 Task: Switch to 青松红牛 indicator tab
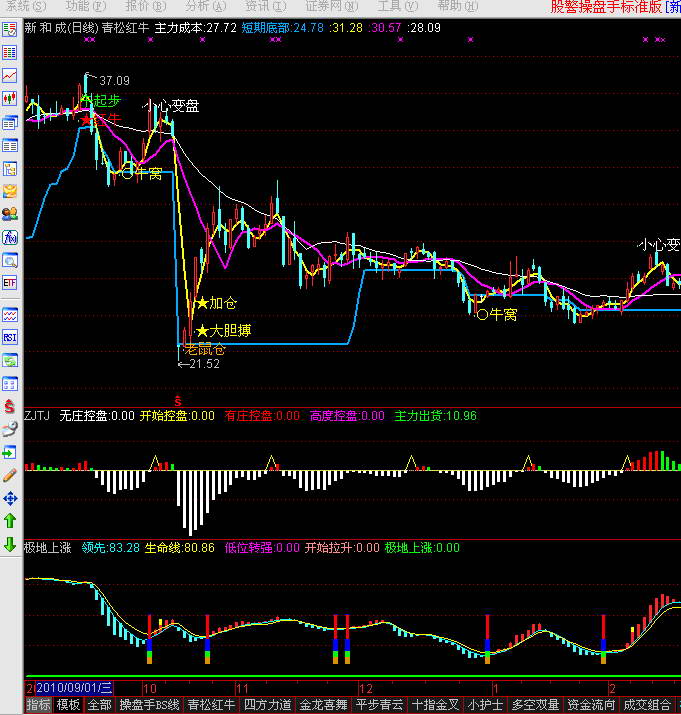(x=211, y=705)
